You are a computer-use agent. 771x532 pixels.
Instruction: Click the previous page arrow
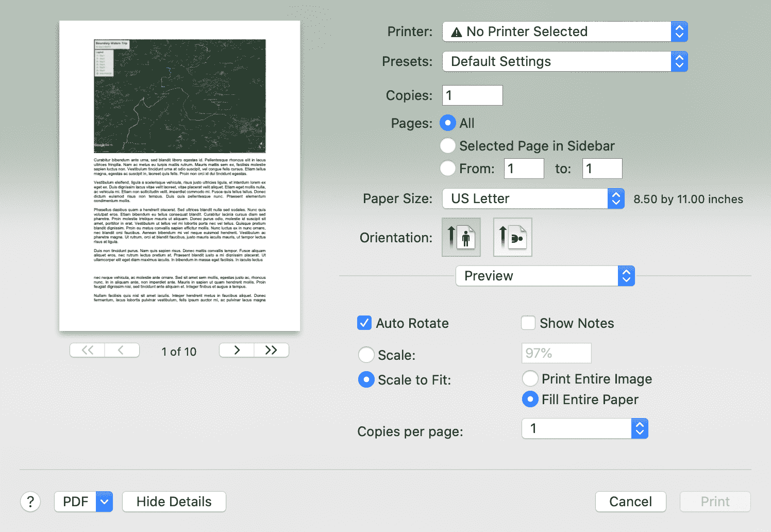122,350
